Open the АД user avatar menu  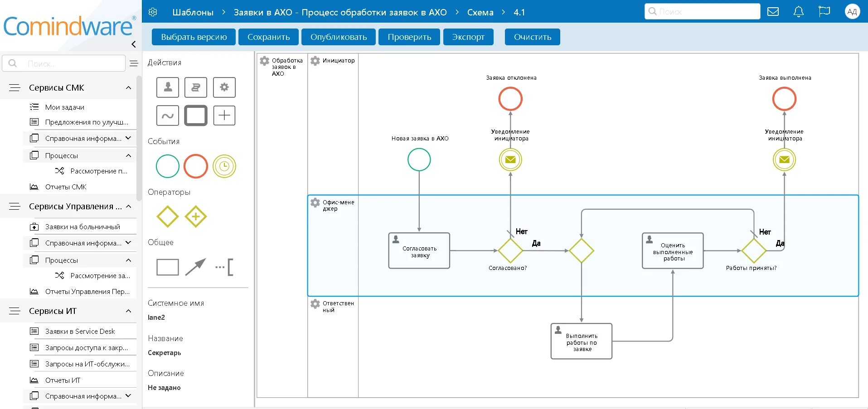(x=852, y=12)
